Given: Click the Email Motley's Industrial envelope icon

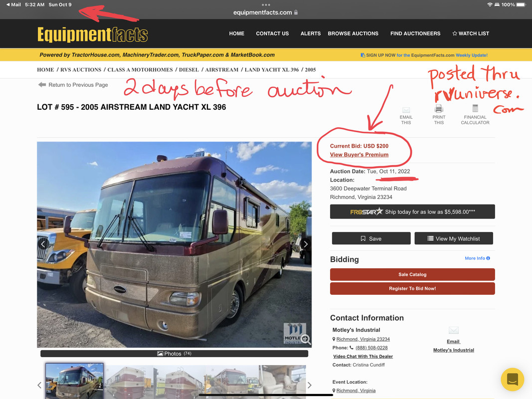Looking at the screenshot, I should tap(454, 331).
